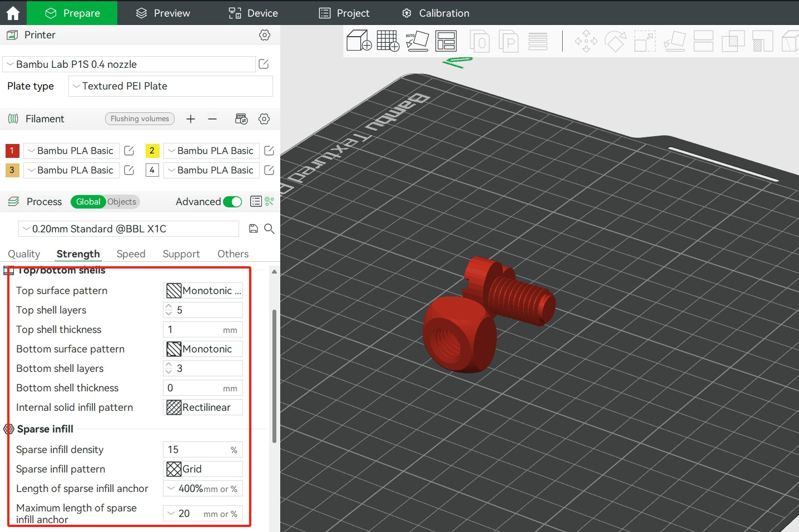Open the Device tab

pos(253,13)
